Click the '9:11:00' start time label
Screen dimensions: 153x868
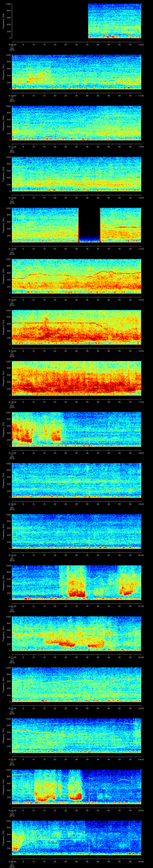[x=12, y=147]
